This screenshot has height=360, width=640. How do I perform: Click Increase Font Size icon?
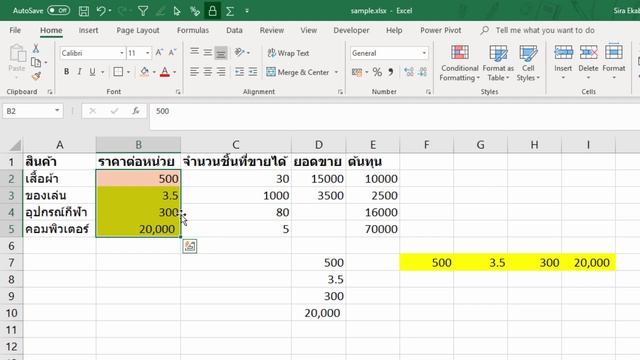(159, 53)
